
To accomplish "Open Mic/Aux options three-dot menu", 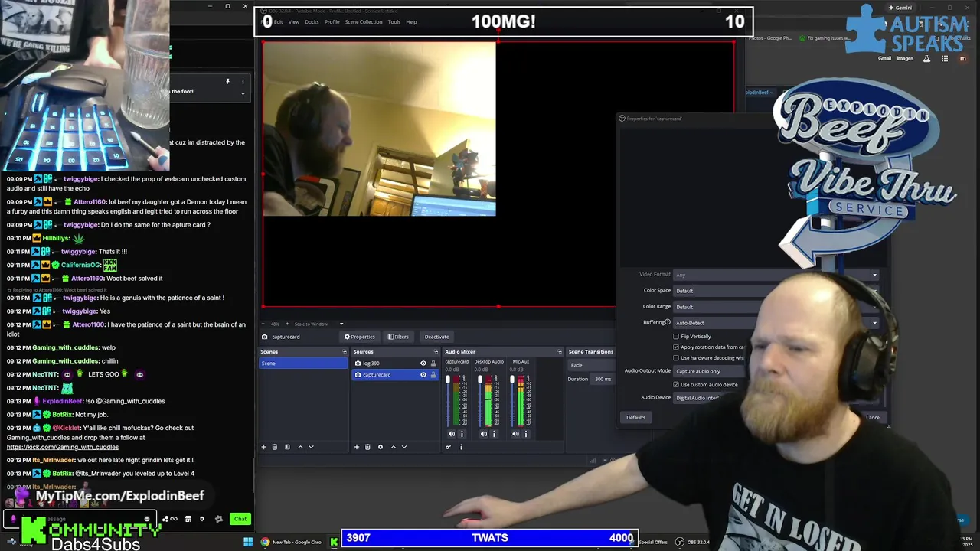I will pos(526,434).
